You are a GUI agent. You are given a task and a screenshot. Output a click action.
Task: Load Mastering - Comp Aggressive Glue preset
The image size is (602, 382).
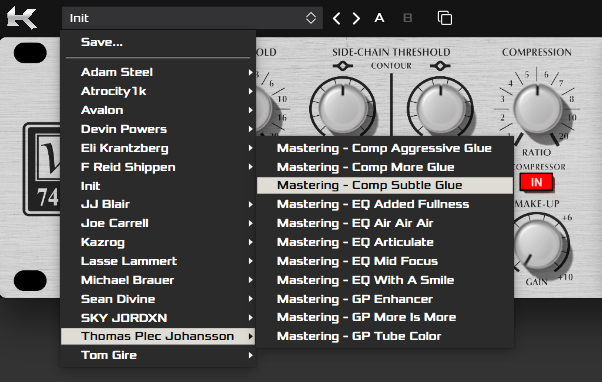[385, 148]
